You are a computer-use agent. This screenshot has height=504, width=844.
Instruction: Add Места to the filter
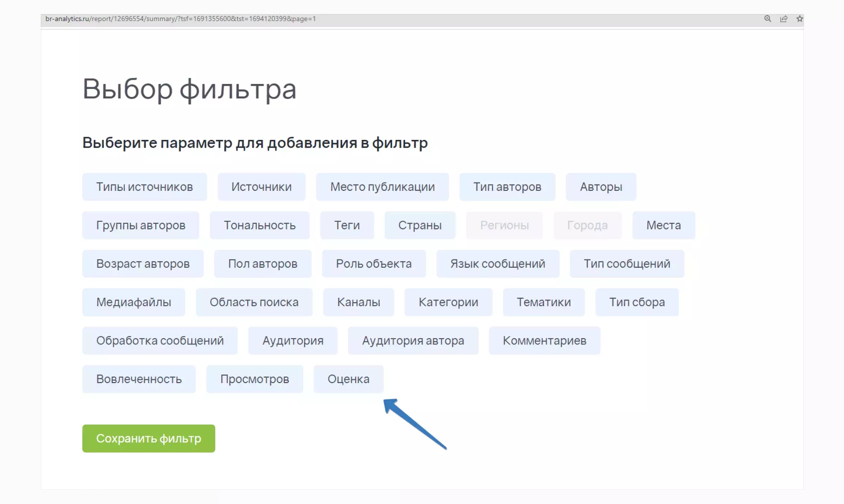click(663, 225)
